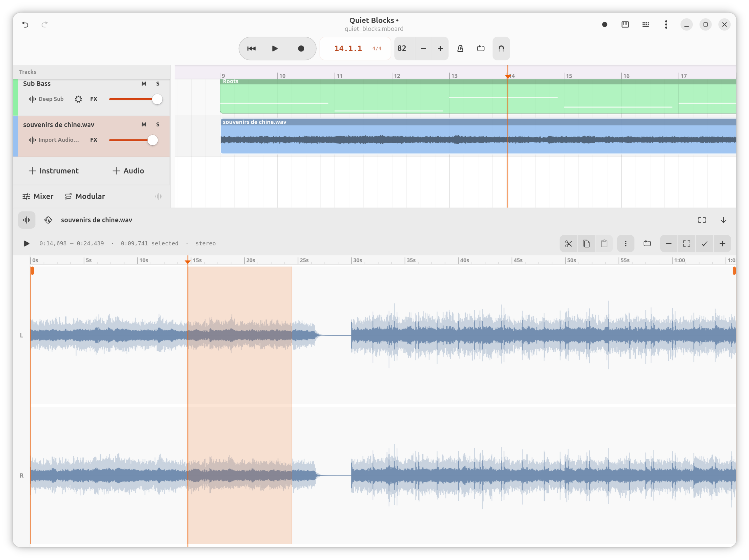Image resolution: width=749 pixels, height=560 pixels.
Task: Toggle the metronome
Action: click(x=460, y=48)
